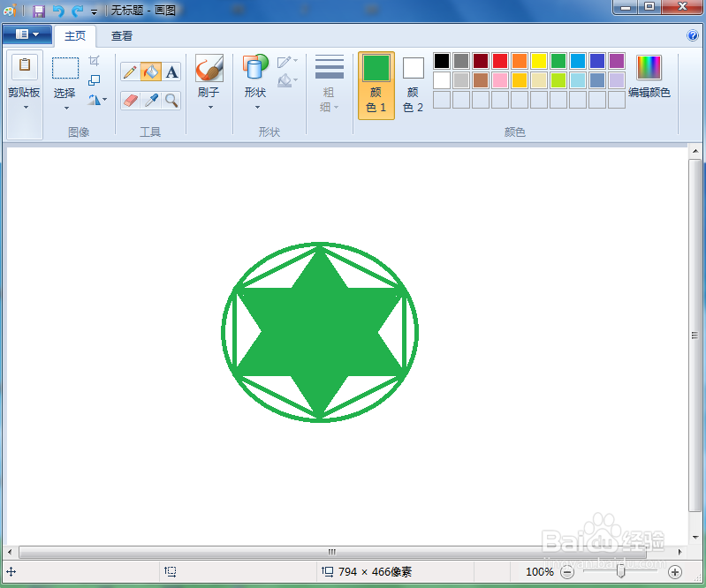Click the Save floppy disk icon
Screen dimensions: 706x588
coord(39,11)
